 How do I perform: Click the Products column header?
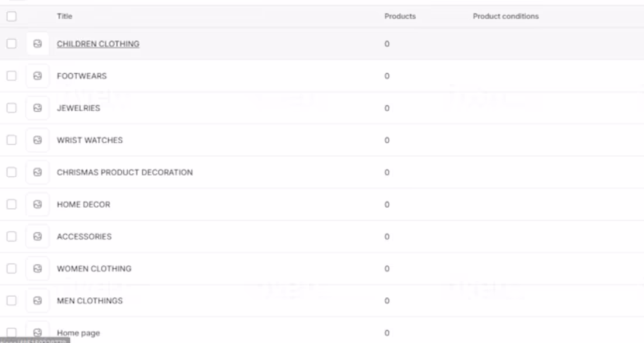[400, 16]
